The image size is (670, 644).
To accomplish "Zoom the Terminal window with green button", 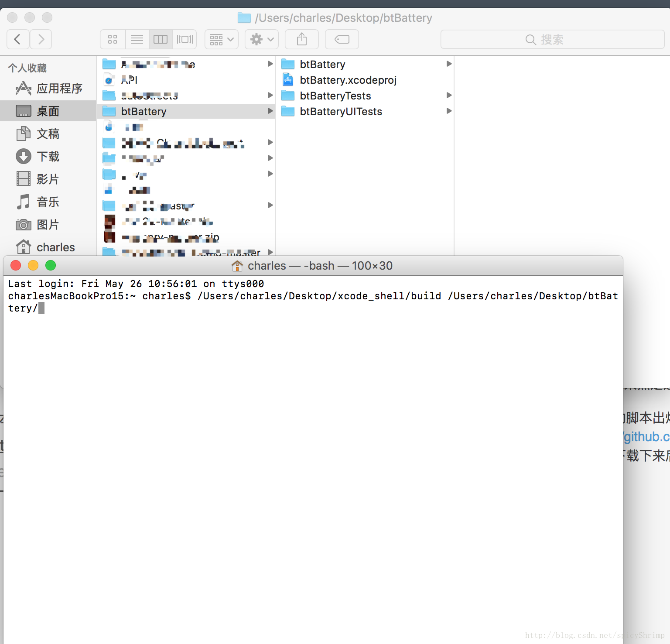I will [x=51, y=265].
